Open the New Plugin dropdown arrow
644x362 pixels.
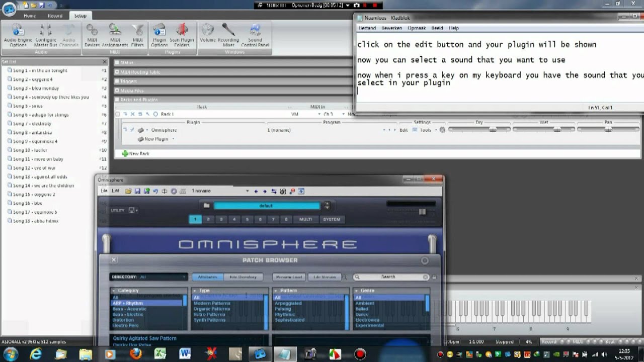pos(173,139)
